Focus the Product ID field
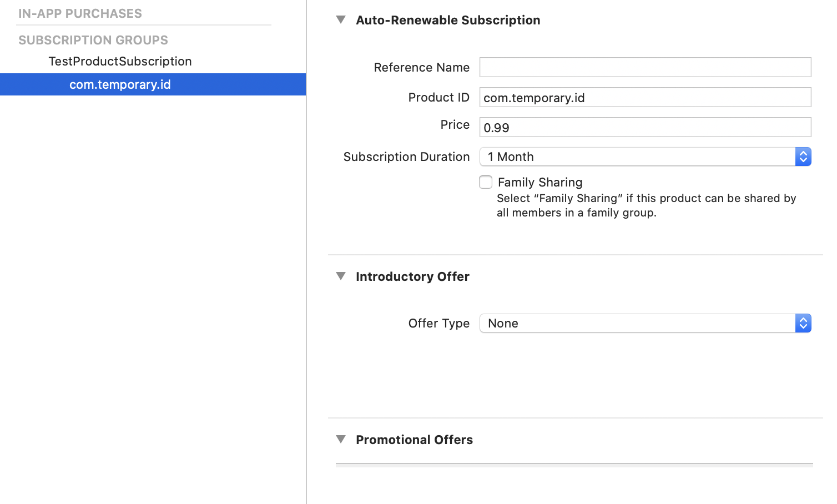 pyautogui.click(x=645, y=98)
